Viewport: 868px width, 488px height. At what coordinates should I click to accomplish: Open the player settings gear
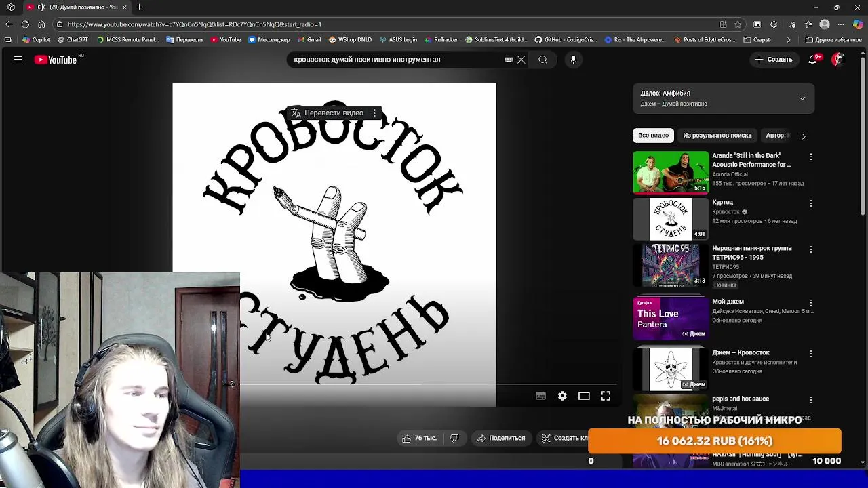[562, 396]
